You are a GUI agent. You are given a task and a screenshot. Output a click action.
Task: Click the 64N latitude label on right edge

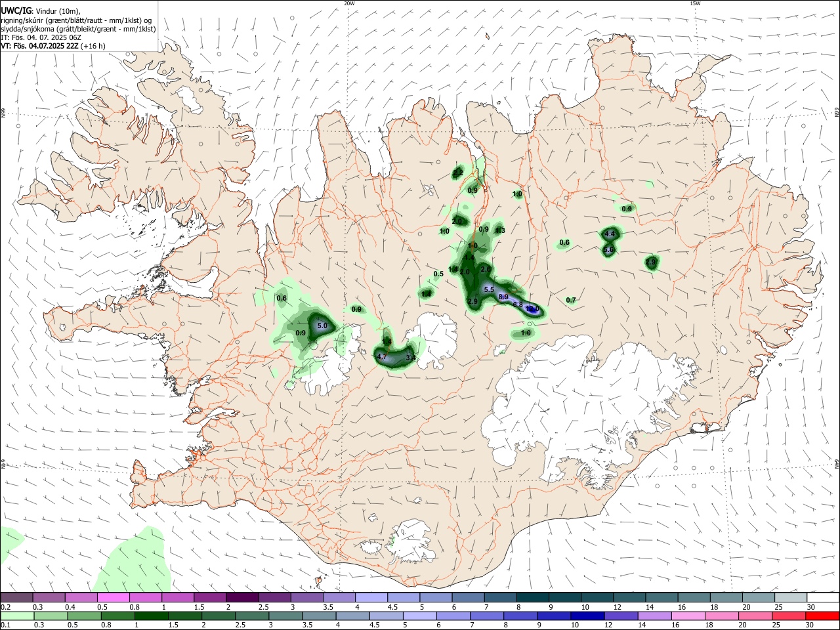[x=837, y=463]
